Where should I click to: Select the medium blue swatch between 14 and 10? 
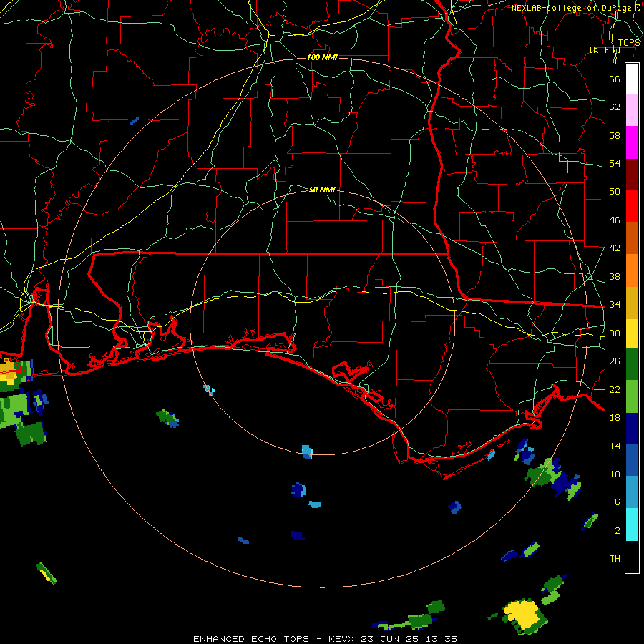(x=632, y=460)
